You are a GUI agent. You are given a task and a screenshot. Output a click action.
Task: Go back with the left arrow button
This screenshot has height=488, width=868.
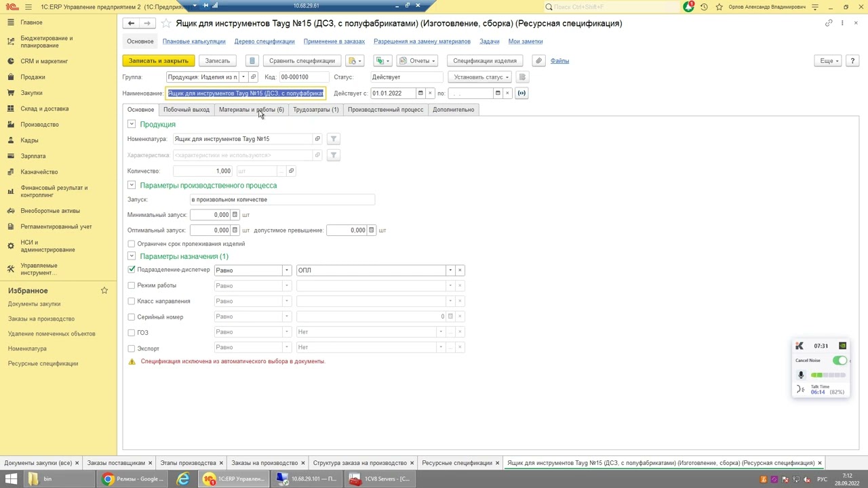click(131, 23)
